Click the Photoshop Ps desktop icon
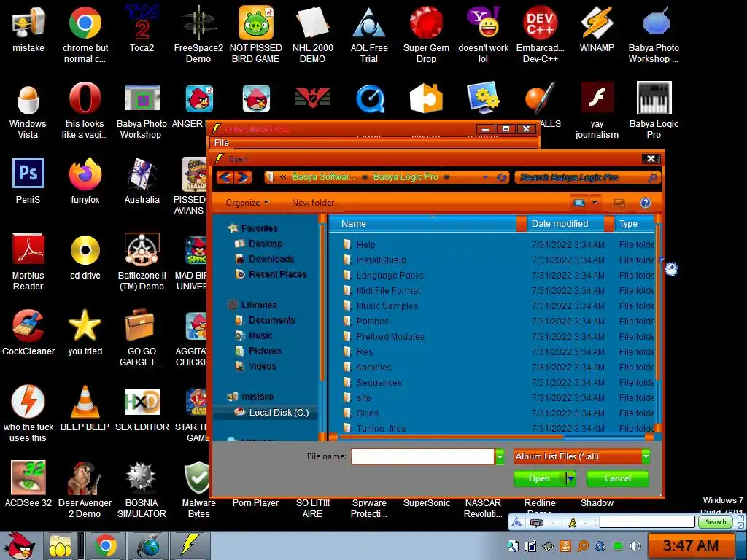 tap(28, 180)
